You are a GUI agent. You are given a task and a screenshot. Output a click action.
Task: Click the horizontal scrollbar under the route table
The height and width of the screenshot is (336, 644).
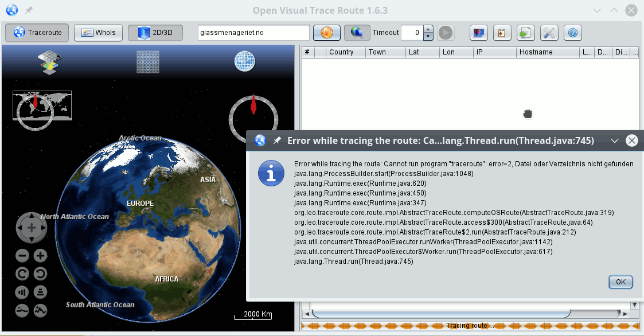(441, 314)
